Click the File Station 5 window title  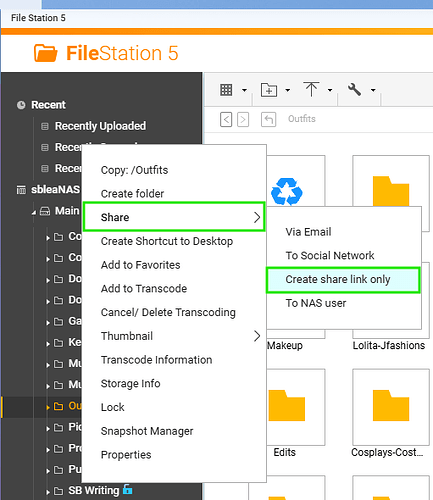click(38, 18)
